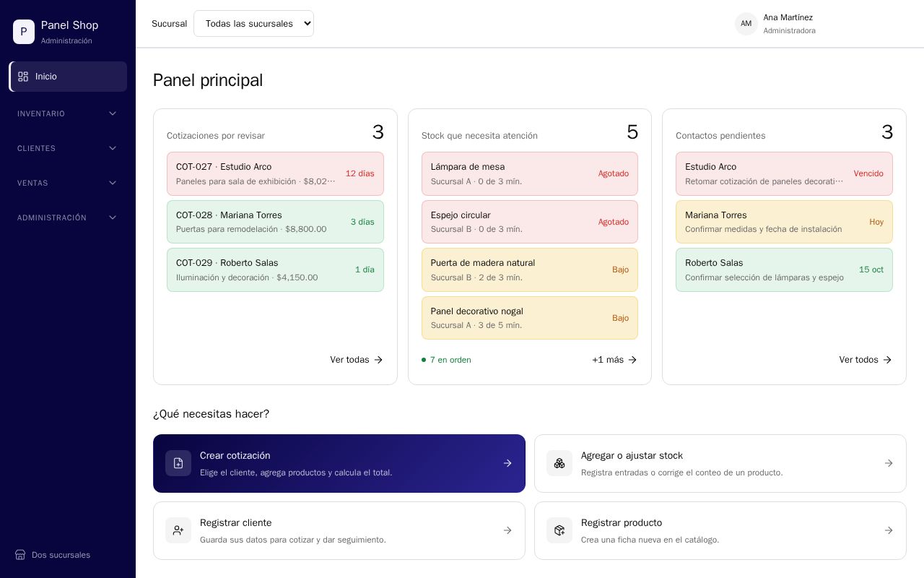Open the Estudio Arco pending contact
924x578 pixels.
pos(784,173)
